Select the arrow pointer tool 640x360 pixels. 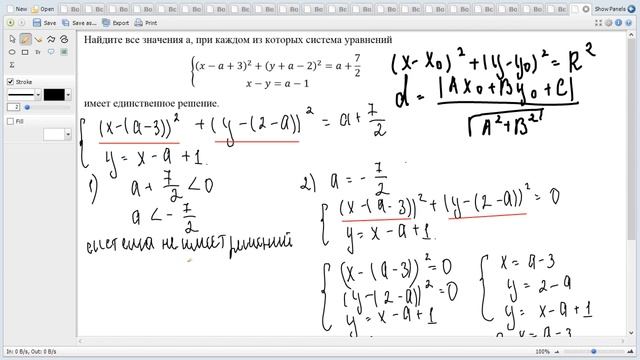click(x=12, y=39)
